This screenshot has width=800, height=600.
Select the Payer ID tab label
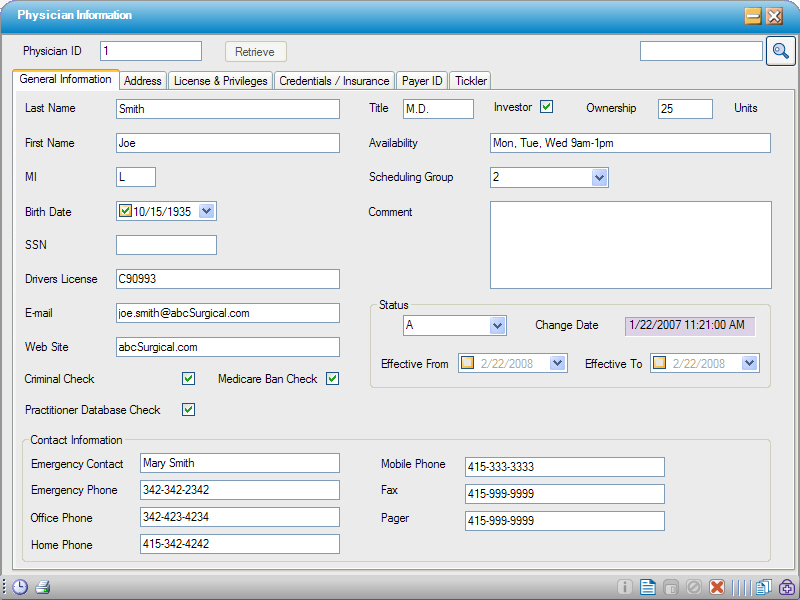(x=421, y=81)
